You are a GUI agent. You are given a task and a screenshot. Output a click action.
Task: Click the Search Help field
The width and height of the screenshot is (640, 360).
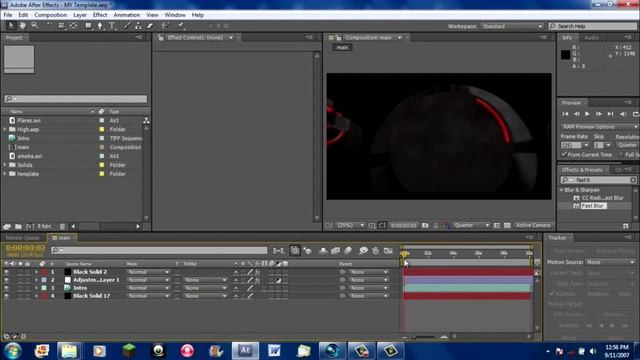click(592, 26)
